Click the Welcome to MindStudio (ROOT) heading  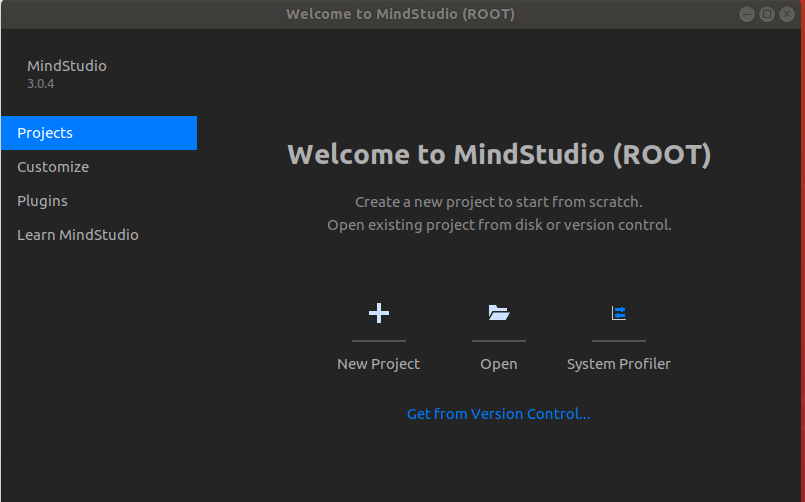tap(499, 155)
